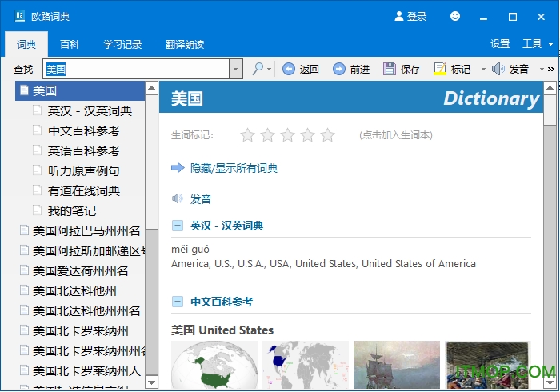Open 设置 settings

coord(500,44)
